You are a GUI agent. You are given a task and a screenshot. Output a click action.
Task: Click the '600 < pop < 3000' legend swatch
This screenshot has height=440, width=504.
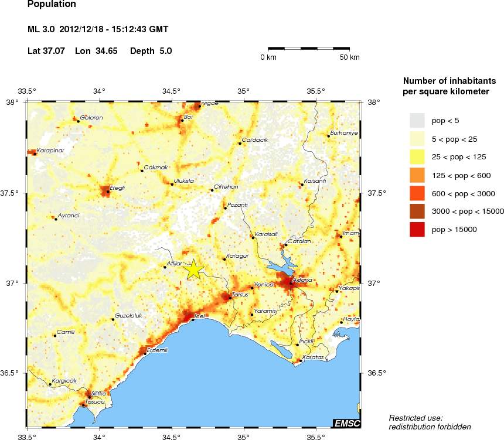(x=417, y=193)
